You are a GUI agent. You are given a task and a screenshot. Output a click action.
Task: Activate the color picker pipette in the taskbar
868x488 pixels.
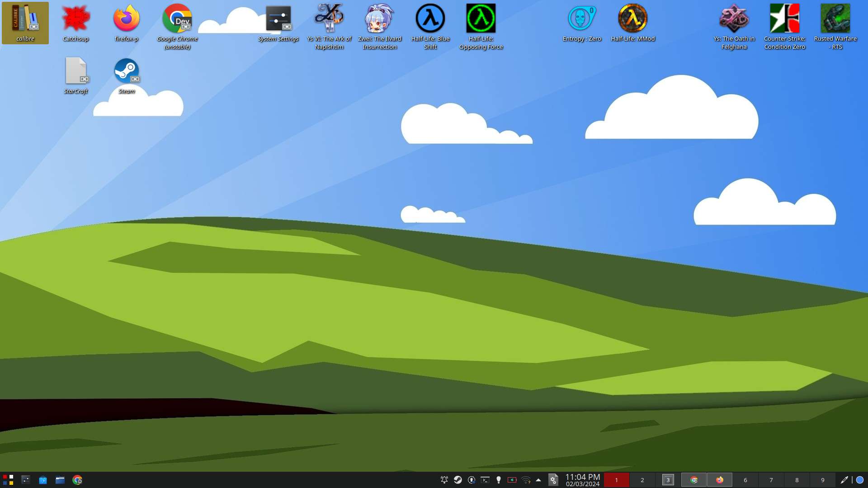(844, 480)
